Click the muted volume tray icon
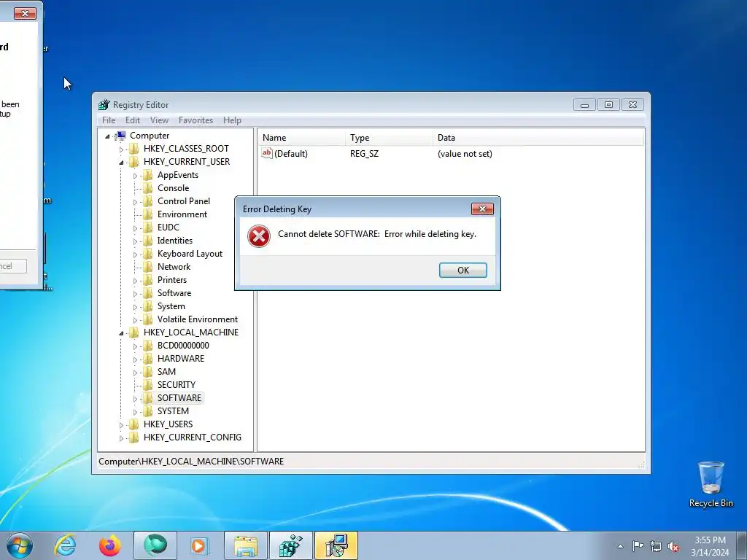747x560 pixels. pos(673,546)
